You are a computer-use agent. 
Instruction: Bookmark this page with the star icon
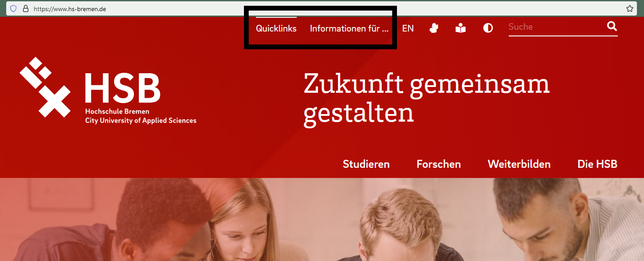[629, 8]
